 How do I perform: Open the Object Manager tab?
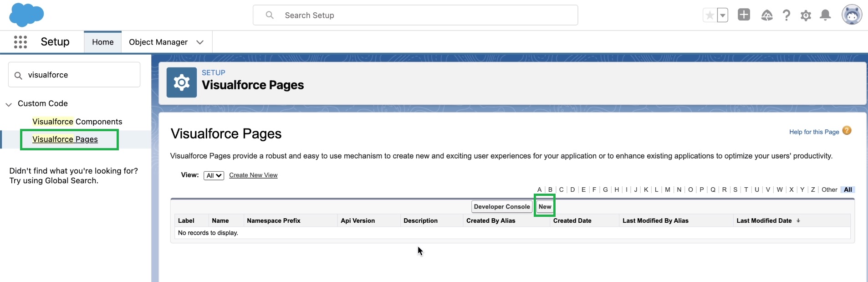tap(158, 42)
